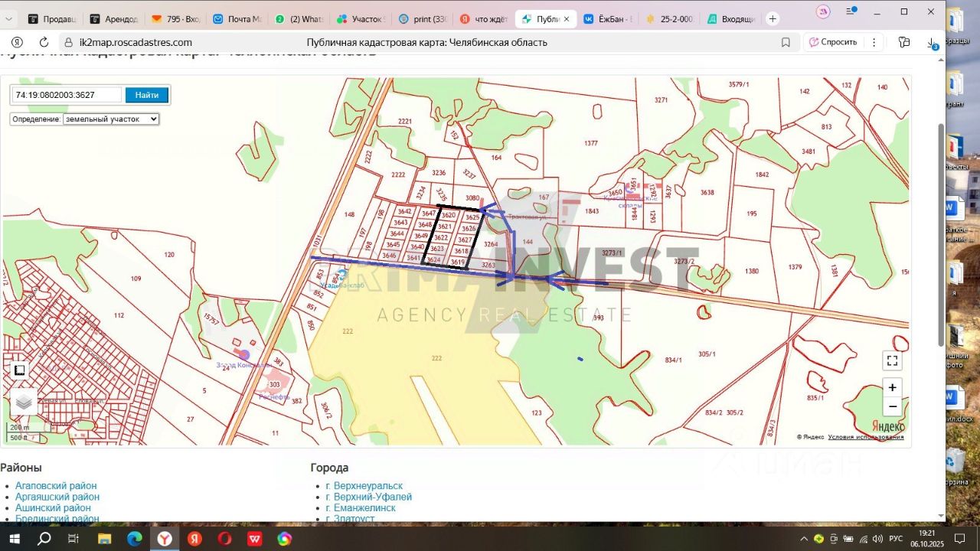Bookmark this page in address bar

(x=786, y=43)
